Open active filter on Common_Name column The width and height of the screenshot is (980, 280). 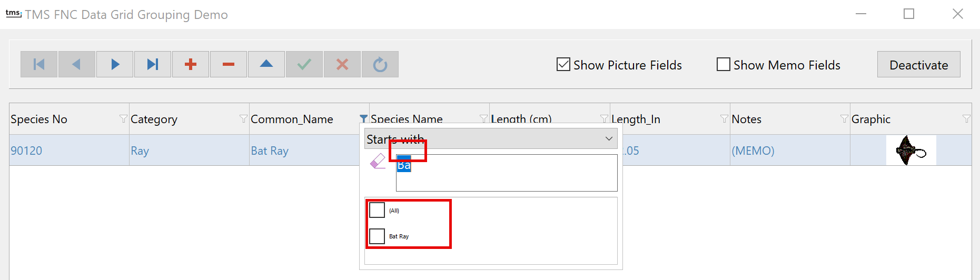click(363, 119)
